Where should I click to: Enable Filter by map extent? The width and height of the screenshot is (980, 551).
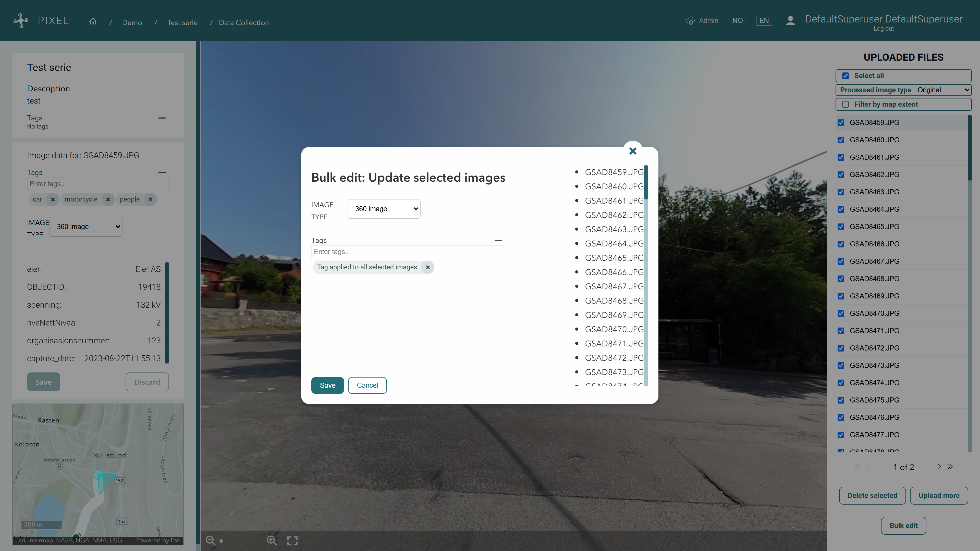pos(845,104)
